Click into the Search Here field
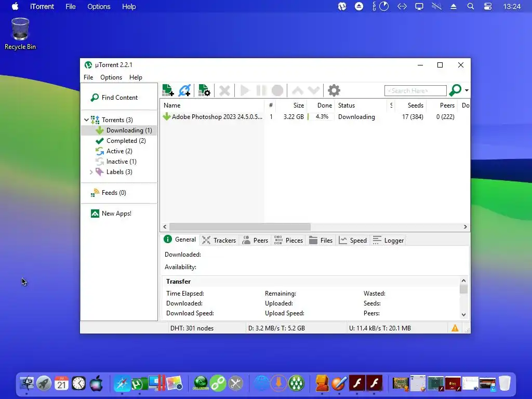The width and height of the screenshot is (532, 399). 415,90
